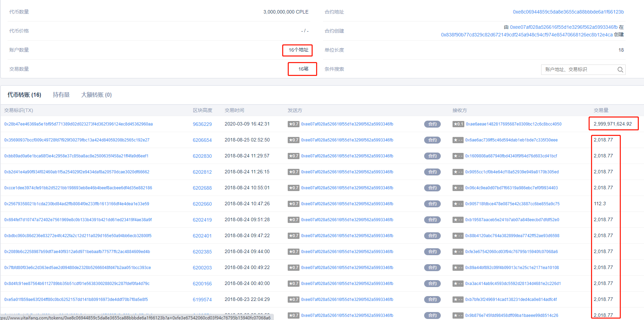Open contract address link 0xe8c06944859c
Viewport: 644px width, 320px height.
[568, 12]
